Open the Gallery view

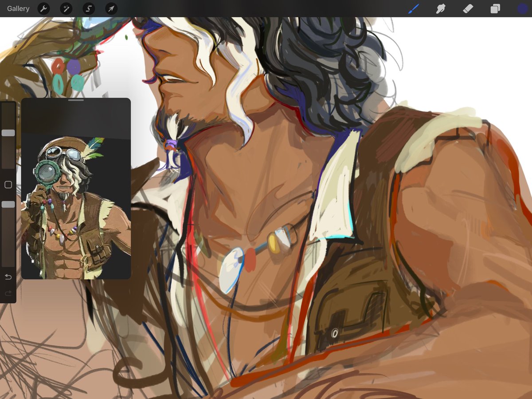(18, 8)
